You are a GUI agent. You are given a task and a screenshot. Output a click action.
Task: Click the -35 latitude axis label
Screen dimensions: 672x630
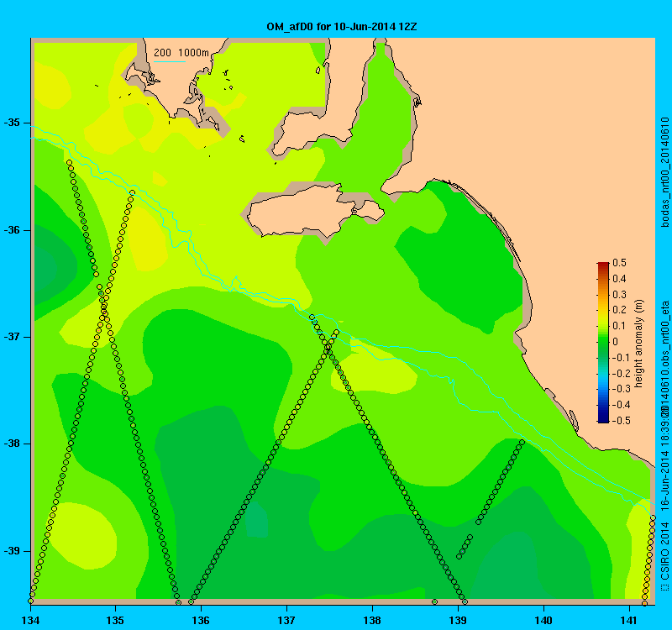pos(12,123)
